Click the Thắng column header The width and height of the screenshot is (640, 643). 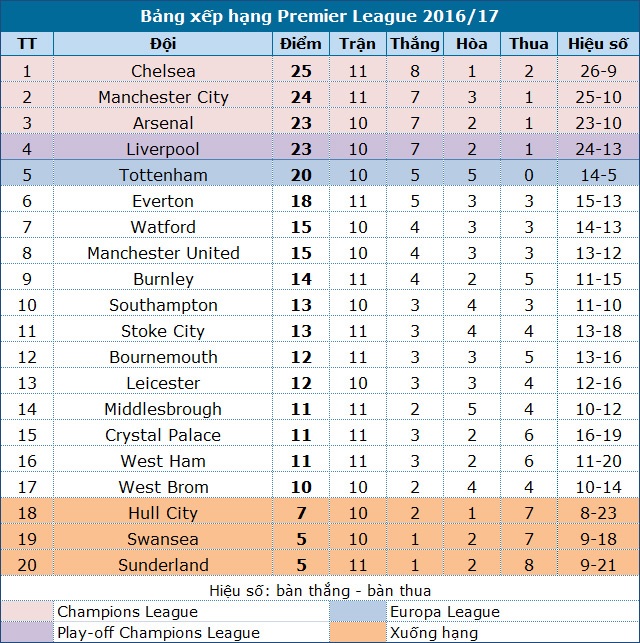pyautogui.click(x=414, y=44)
